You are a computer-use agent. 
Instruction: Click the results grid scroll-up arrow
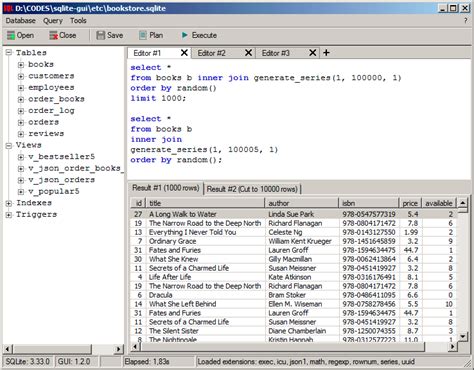point(463,202)
